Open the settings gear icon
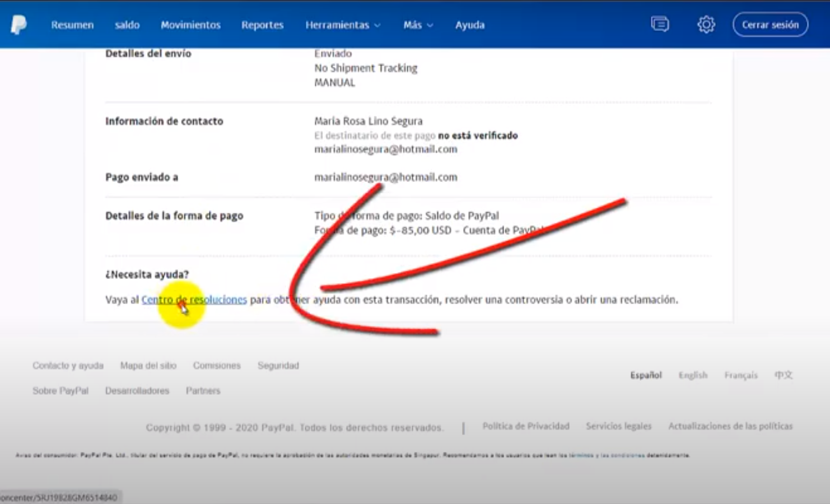830x504 pixels. pyautogui.click(x=706, y=25)
